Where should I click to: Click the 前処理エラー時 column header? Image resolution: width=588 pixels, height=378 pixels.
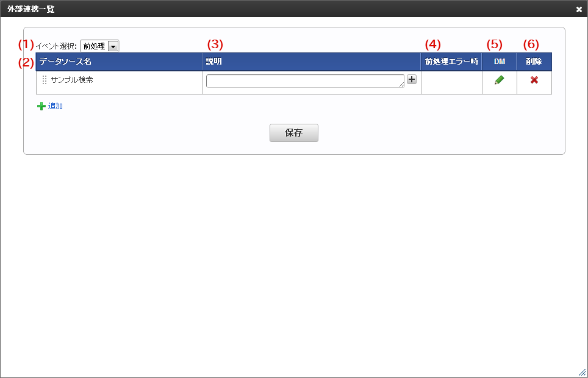(x=451, y=62)
